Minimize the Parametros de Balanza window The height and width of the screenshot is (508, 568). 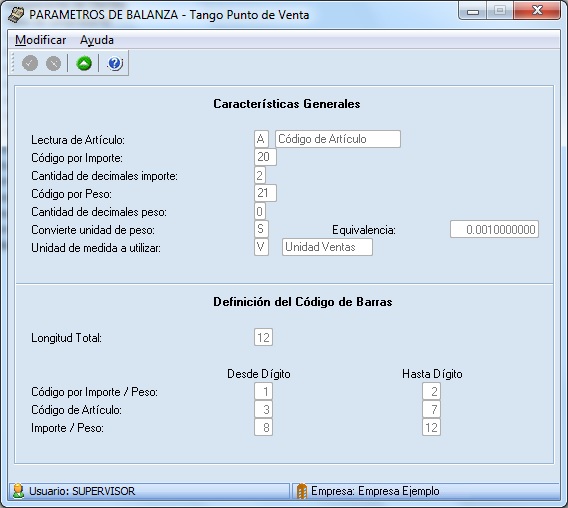point(473,11)
